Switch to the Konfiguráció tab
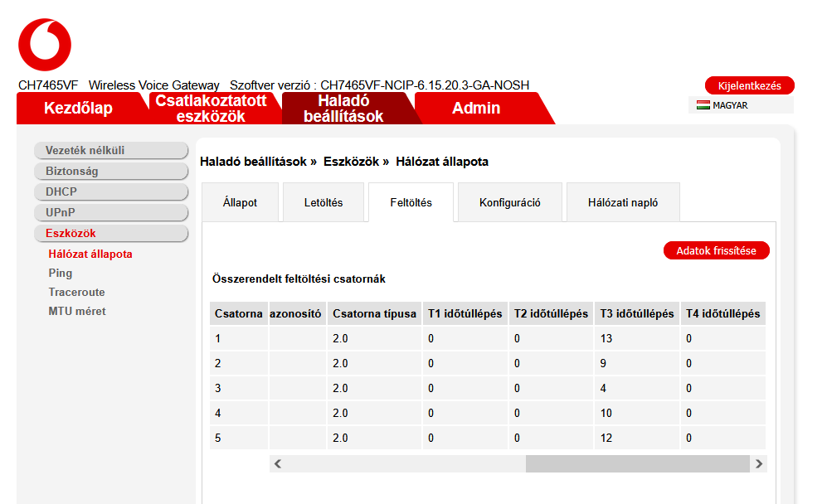The width and height of the screenshot is (827, 504). tap(510, 202)
